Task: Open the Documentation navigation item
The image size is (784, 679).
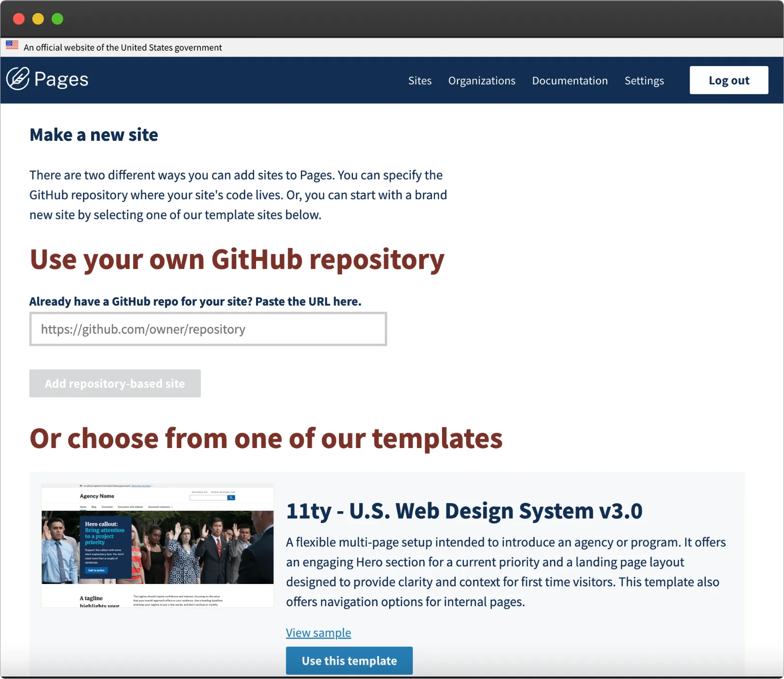Action: coord(570,81)
